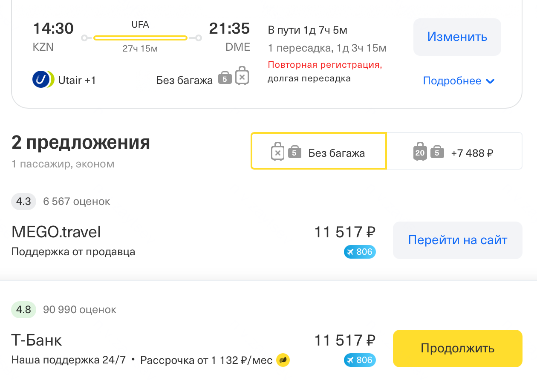
Task: Click the crossed suitcase icon inside the Без багажа filter
Action: pos(278,151)
